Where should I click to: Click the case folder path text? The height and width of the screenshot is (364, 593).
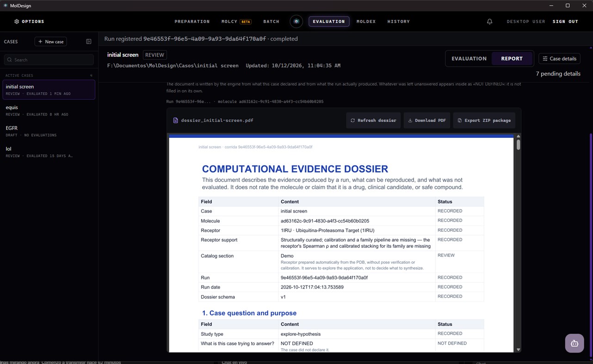173,66
